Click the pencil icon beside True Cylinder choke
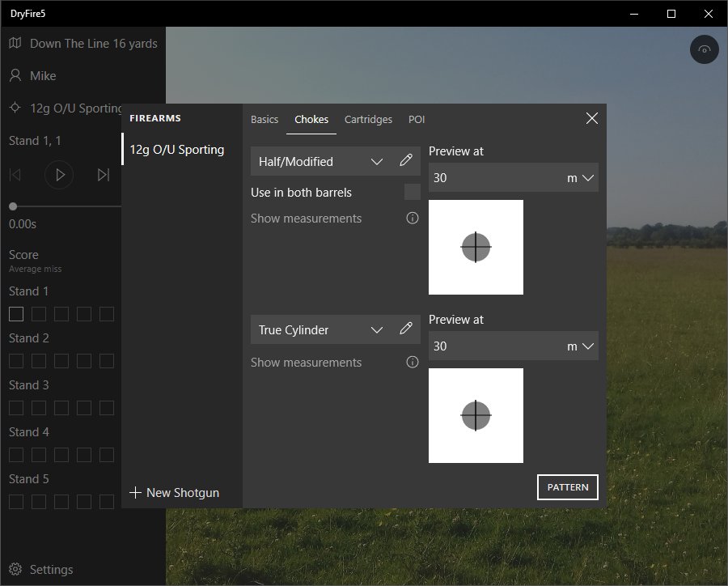 coord(406,329)
